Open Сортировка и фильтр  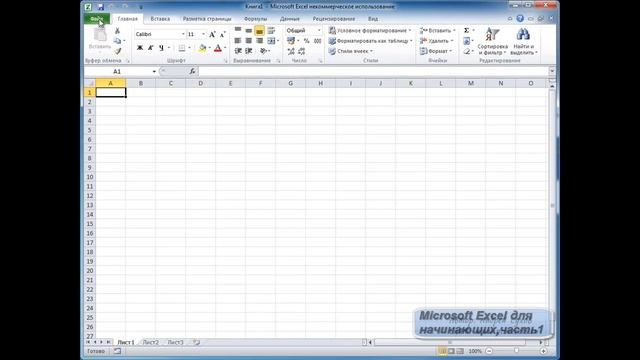coord(492,42)
